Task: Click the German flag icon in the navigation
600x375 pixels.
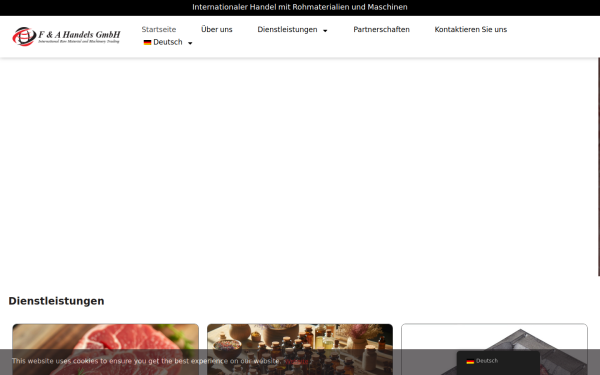Action: coord(147,42)
